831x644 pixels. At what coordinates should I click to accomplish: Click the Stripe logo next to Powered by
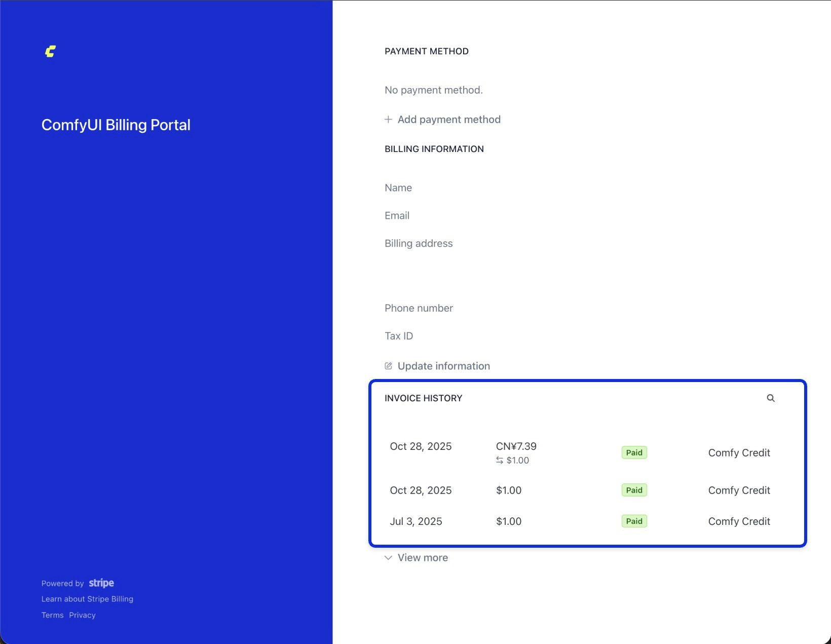(x=101, y=583)
